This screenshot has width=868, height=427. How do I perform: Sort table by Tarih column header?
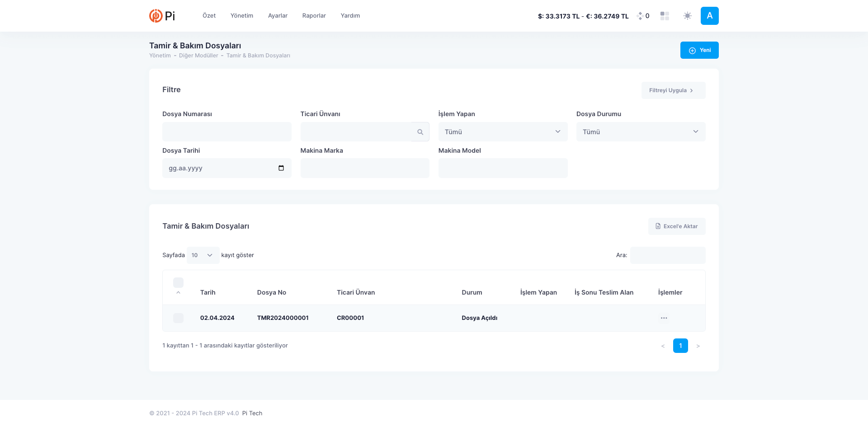coord(208,292)
